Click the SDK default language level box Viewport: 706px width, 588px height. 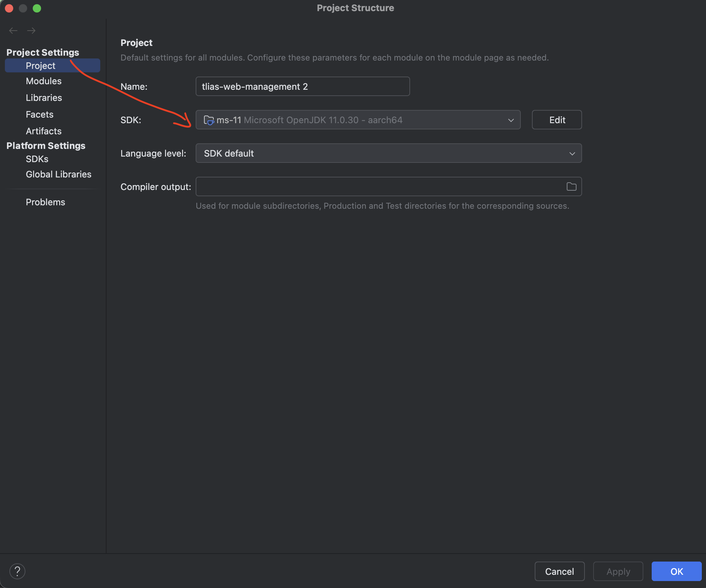(389, 153)
